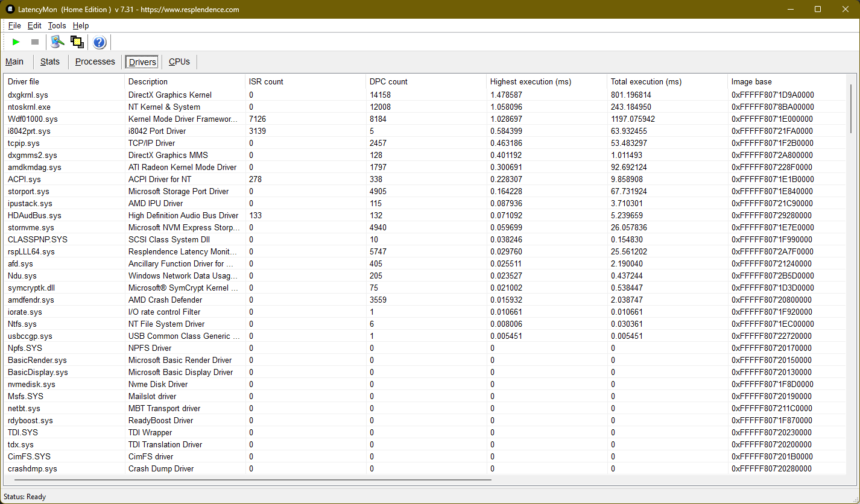Switch to the Processes tab
Image resolution: width=860 pixels, height=504 pixels.
click(95, 61)
